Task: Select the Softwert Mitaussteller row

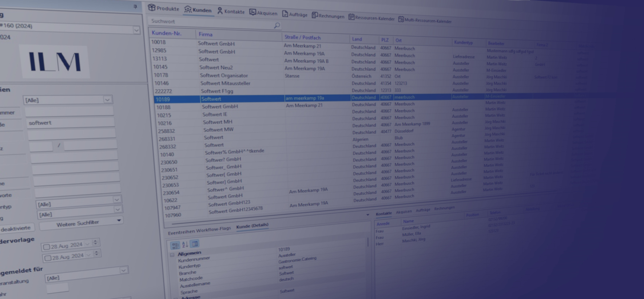Action: [x=225, y=83]
